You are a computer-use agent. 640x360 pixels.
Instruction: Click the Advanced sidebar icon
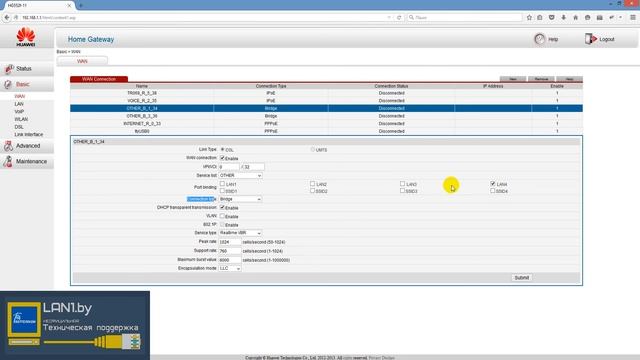pos(8,146)
